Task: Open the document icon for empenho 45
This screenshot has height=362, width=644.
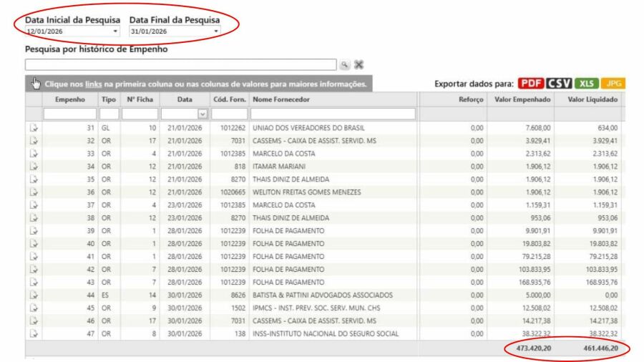Action: tap(34, 308)
